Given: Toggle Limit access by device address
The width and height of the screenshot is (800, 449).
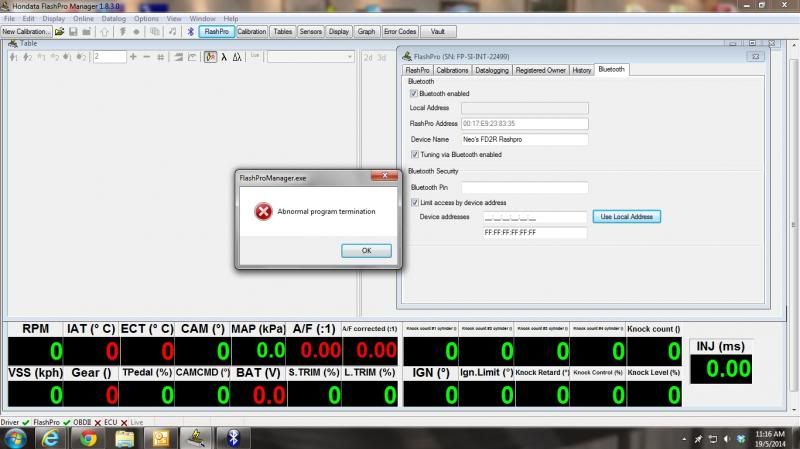Looking at the screenshot, I should (414, 202).
